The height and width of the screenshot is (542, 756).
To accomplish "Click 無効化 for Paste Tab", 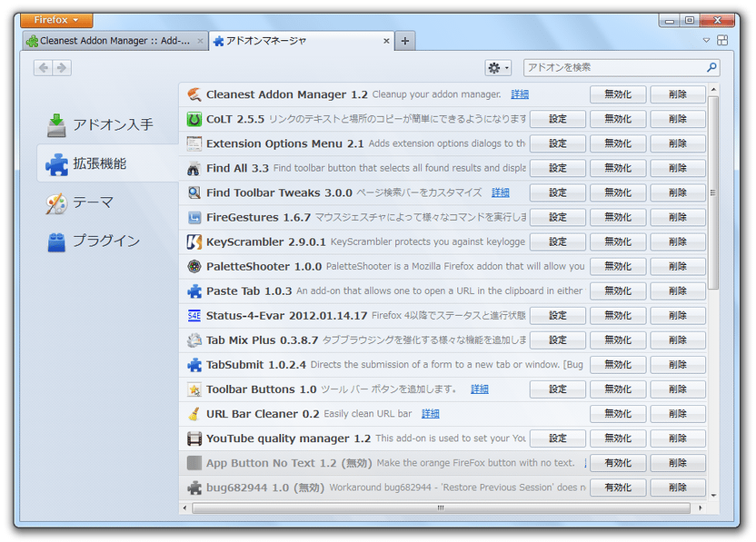I will [618, 291].
